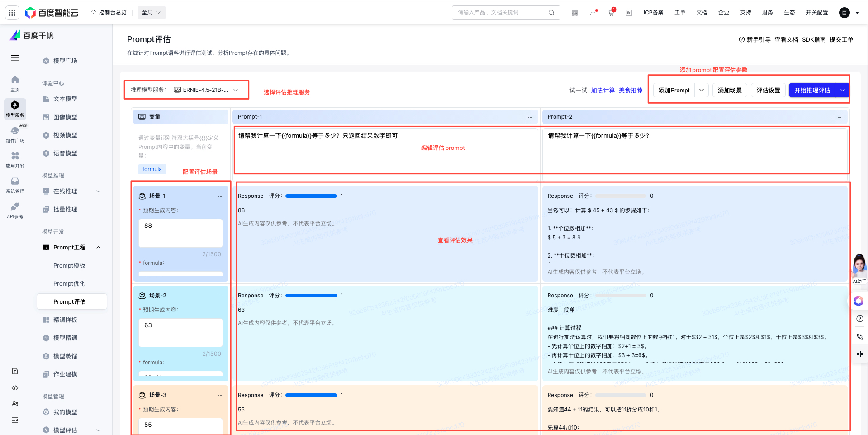Expand the 添加Prompt dropdown arrow
Viewport: 868px width, 435px height.
coord(701,90)
